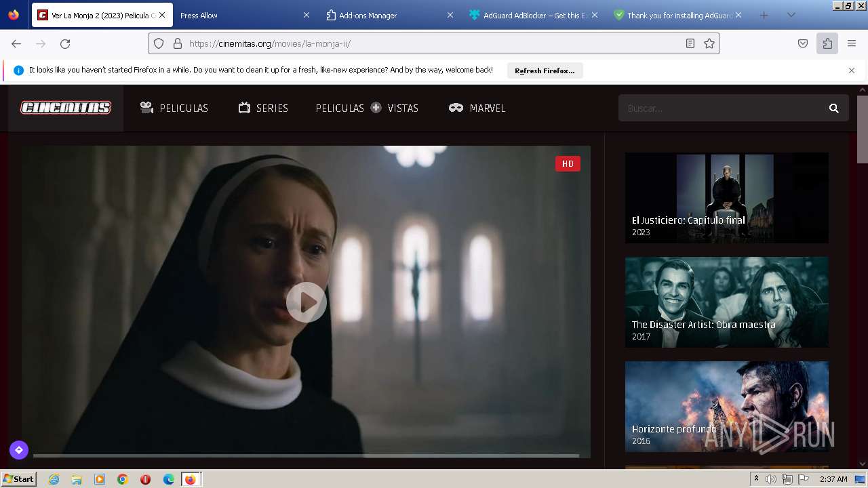The height and width of the screenshot is (488, 868).
Task: Switch to the Press Allow tab
Action: click(x=236, y=15)
